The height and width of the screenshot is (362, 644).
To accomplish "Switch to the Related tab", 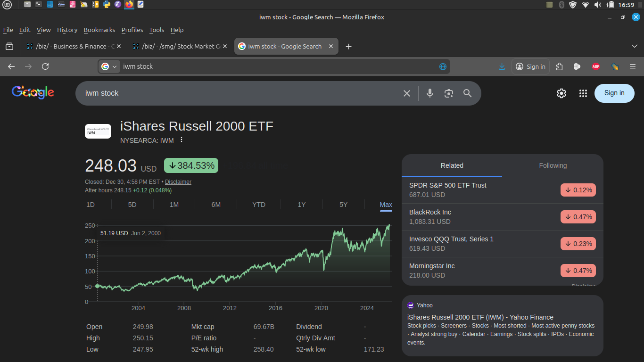I will point(452,165).
